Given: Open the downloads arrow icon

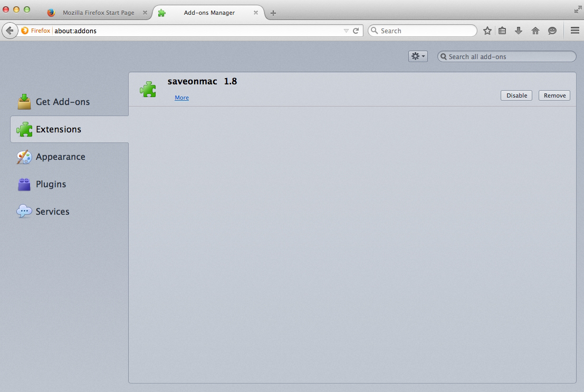Looking at the screenshot, I should pos(519,31).
